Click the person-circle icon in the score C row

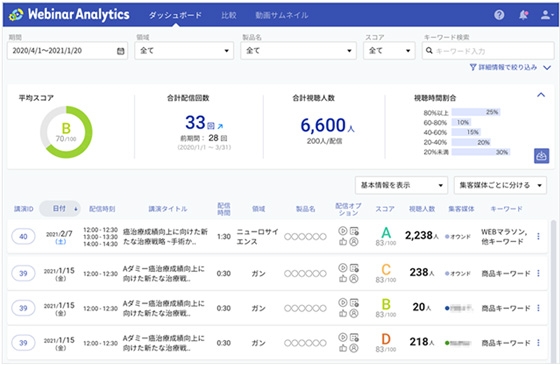coord(354,279)
